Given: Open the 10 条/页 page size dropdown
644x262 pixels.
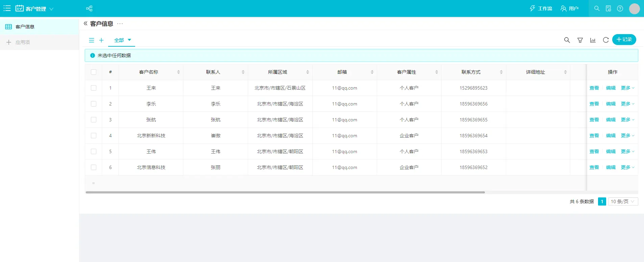Looking at the screenshot, I should 623,201.
